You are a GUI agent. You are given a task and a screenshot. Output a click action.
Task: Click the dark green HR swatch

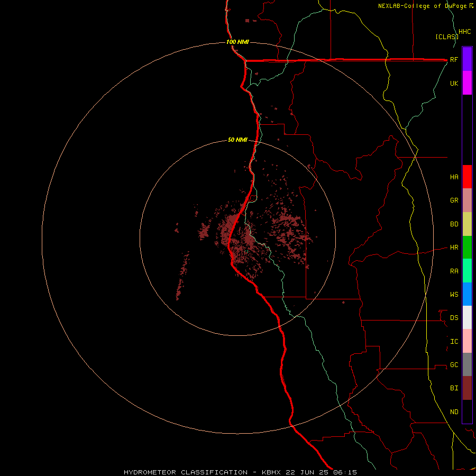[467, 248]
